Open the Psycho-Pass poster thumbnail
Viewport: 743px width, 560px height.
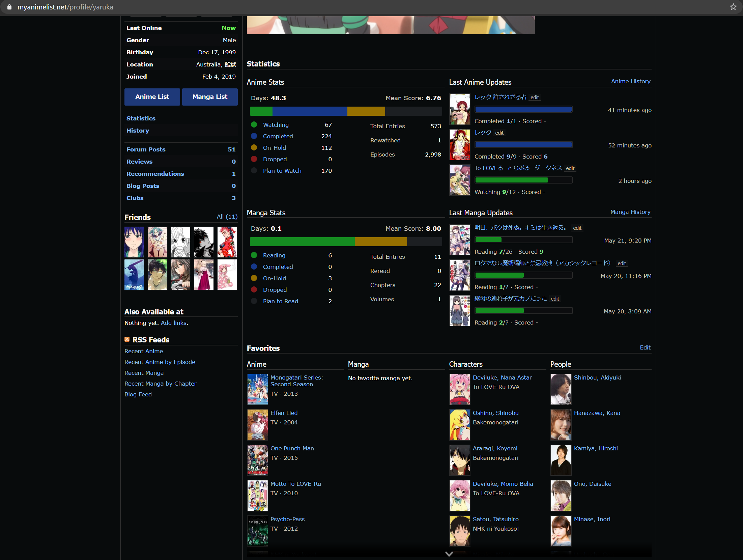[x=257, y=531]
